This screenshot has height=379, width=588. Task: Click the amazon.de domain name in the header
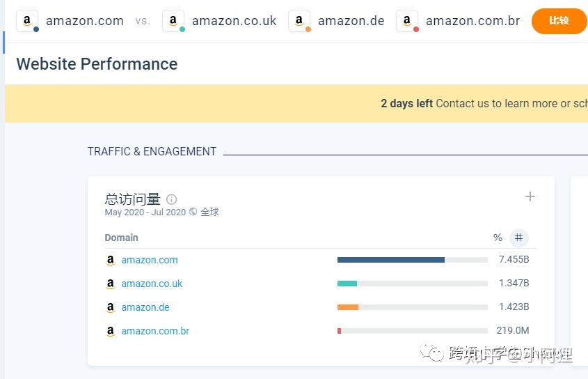point(351,21)
